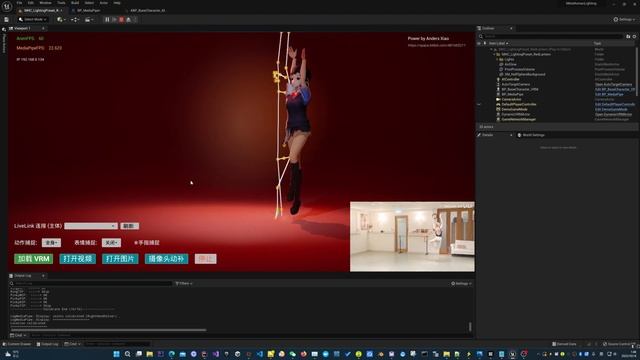Viewport: 640px width, 360px height.
Task: Open the blueprints toolbar dropdown icon
Action: pyautogui.click(x=75, y=20)
